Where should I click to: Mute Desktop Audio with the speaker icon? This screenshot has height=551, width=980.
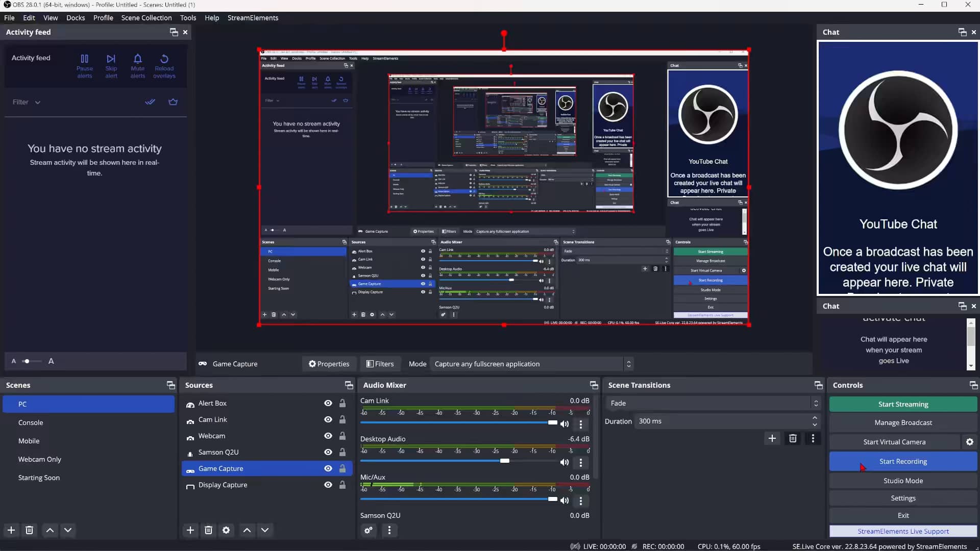click(565, 462)
